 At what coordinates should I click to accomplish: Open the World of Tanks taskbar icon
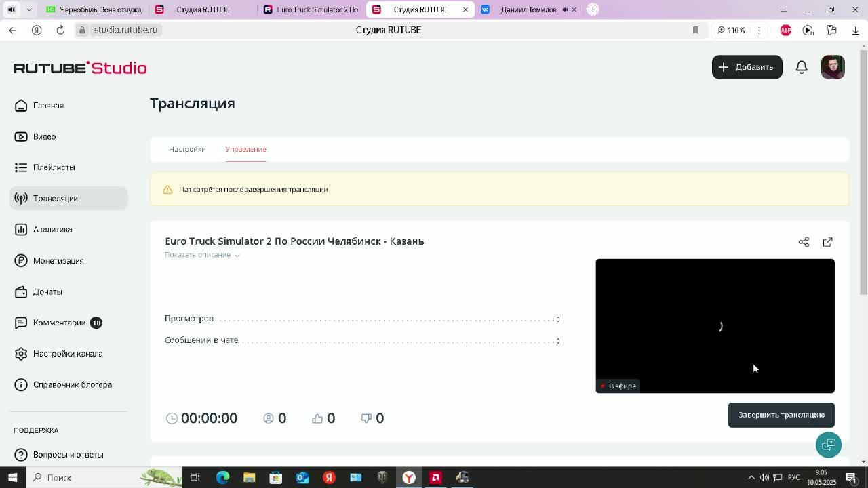[x=382, y=477]
